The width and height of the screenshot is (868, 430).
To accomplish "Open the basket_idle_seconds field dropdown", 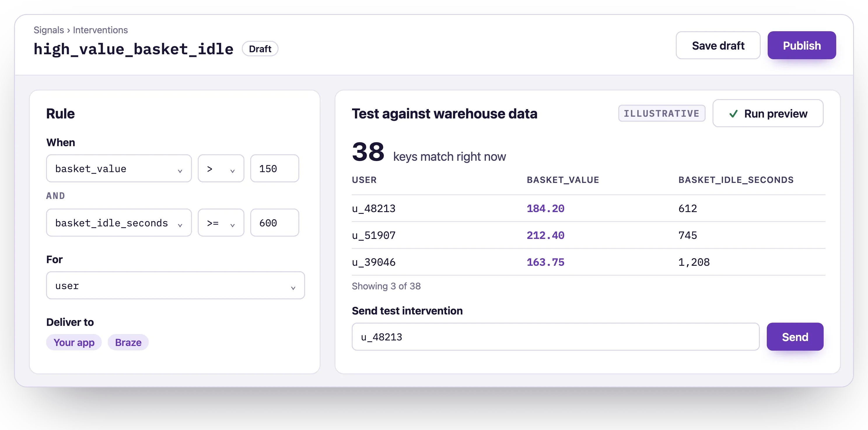I will click(119, 223).
